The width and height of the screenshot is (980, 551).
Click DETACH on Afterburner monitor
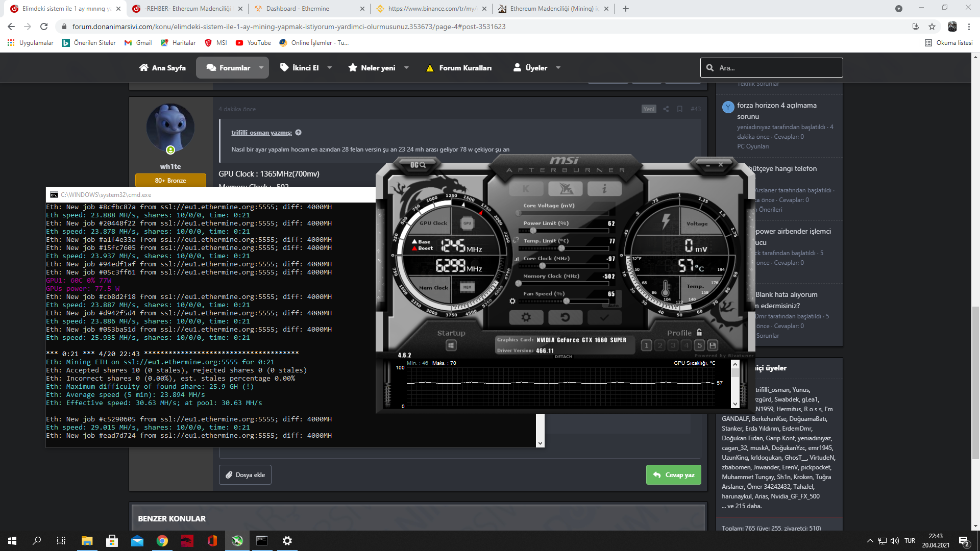click(563, 357)
